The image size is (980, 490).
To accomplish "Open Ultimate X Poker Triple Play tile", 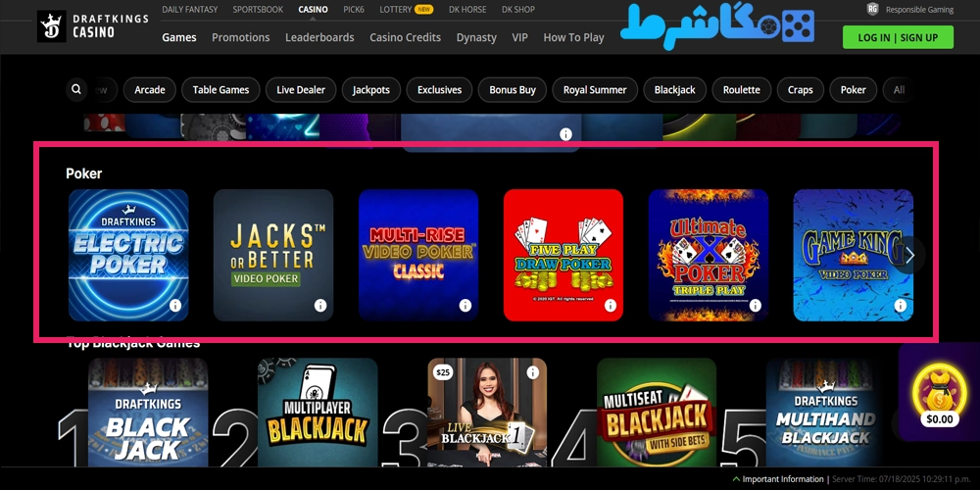I will tap(709, 255).
